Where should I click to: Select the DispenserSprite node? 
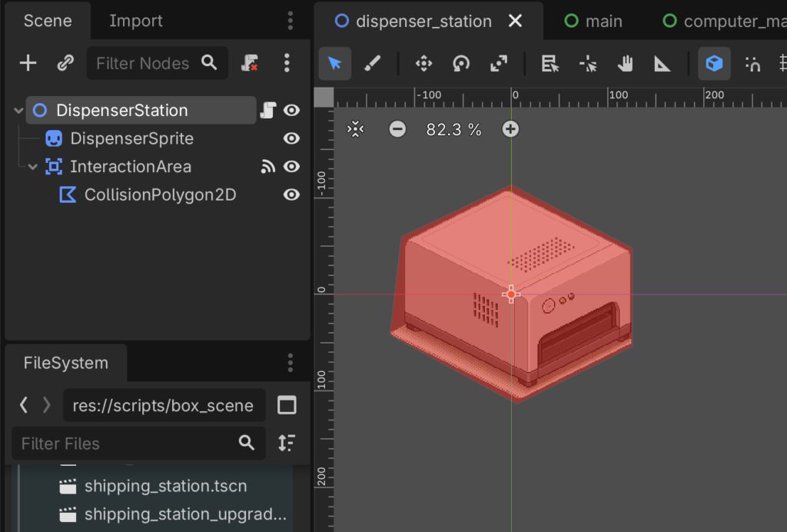click(x=131, y=138)
